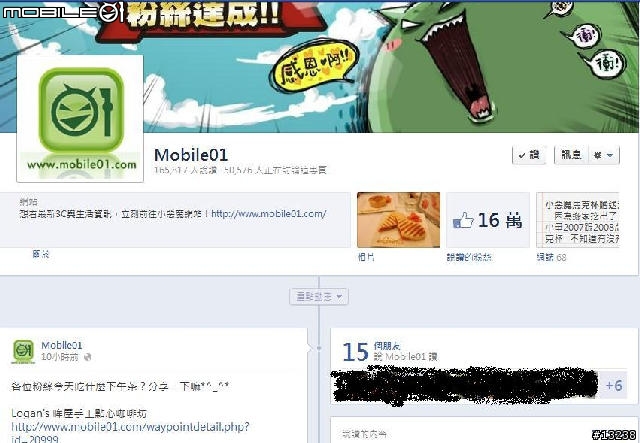Click the Mobile01 page profile picture
640x443 pixels.
coord(80,118)
